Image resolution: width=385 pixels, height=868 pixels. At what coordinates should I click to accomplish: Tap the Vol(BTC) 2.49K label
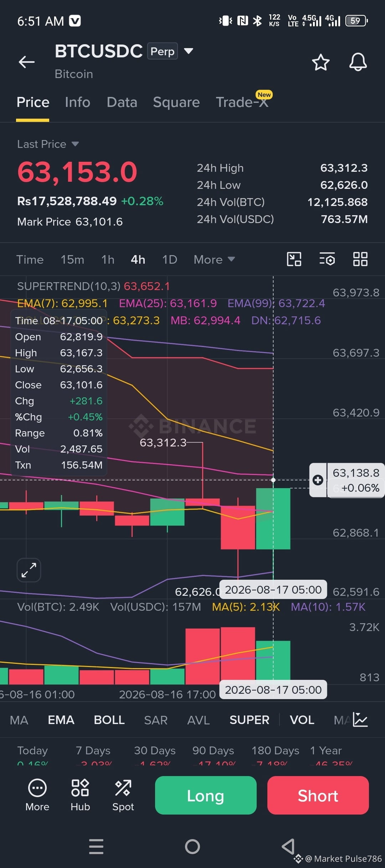point(58,607)
